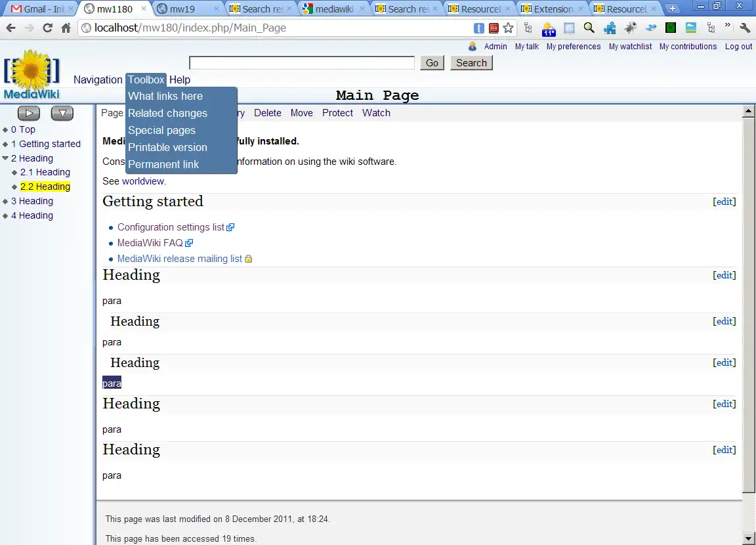Click the 'Log out' link
This screenshot has width=756, height=545.
point(738,47)
